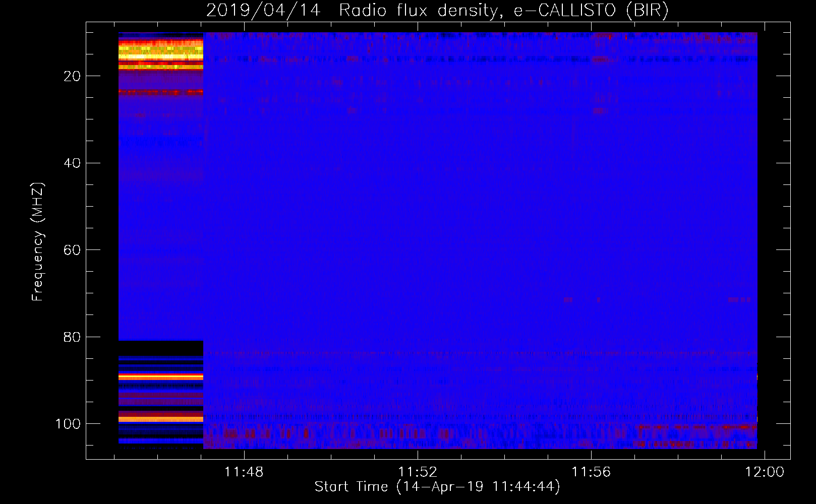Click the 80 MHz frequency tick label
The width and height of the screenshot is (816, 504).
click(x=72, y=337)
